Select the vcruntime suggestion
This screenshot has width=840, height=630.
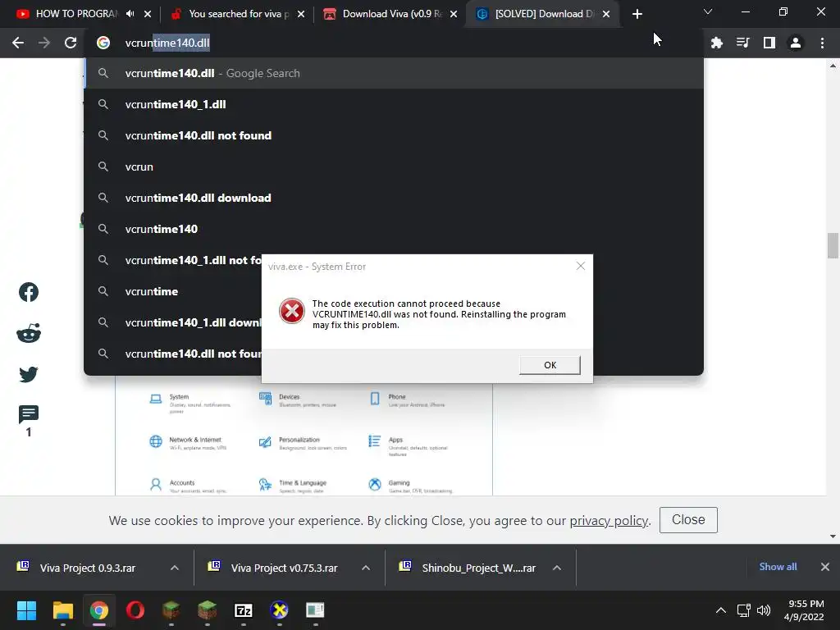click(x=173, y=291)
